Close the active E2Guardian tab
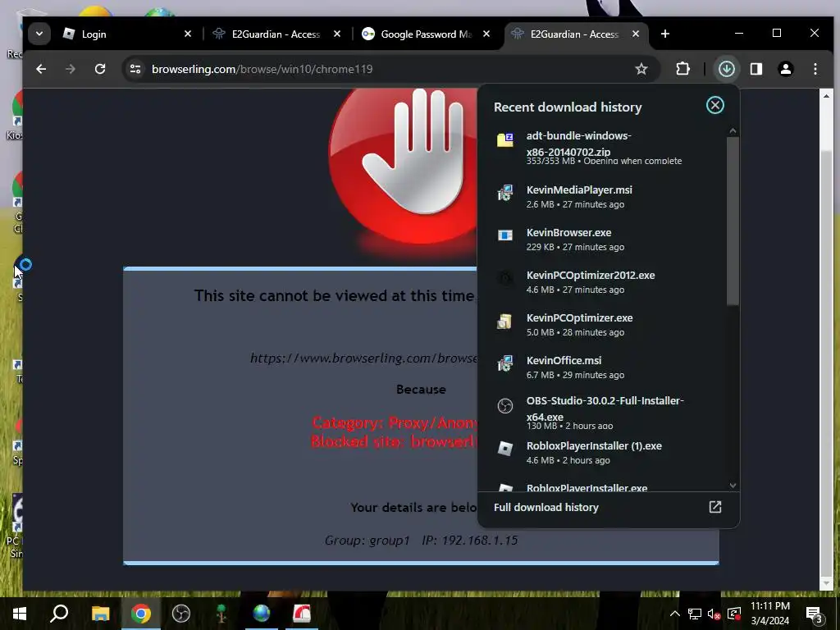Viewport: 840px width, 630px height. [636, 34]
